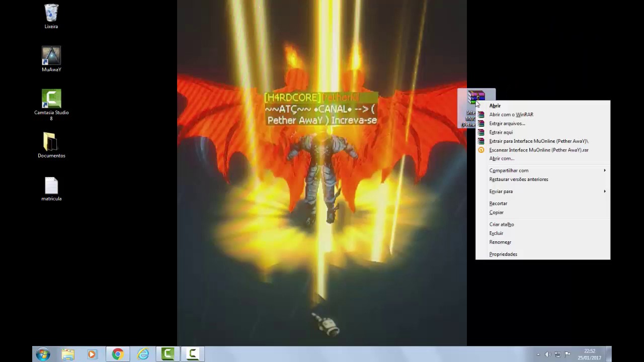The width and height of the screenshot is (644, 362).
Task: Choose Restaurar versões anteriores
Action: (x=543, y=179)
